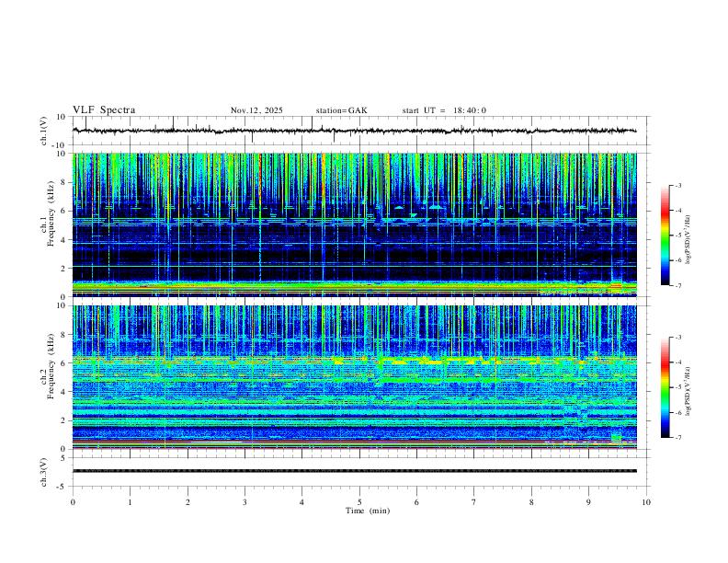Click the "0" tick on the Time axis
This screenshot has height=563, width=728.
pos(73,502)
